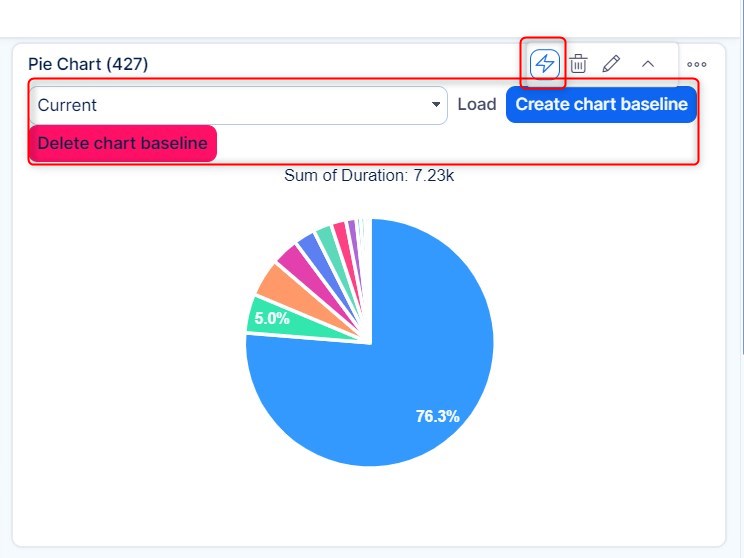Click the Load button

[x=477, y=104]
